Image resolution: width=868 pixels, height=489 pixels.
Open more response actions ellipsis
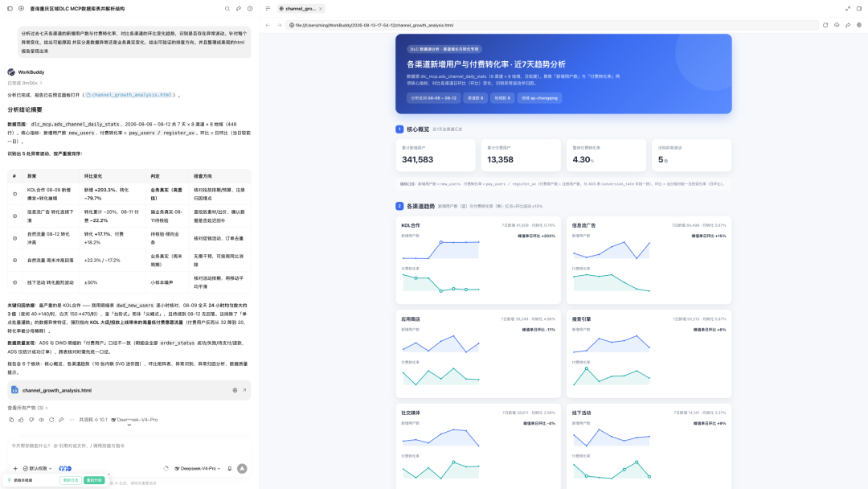[x=72, y=420]
